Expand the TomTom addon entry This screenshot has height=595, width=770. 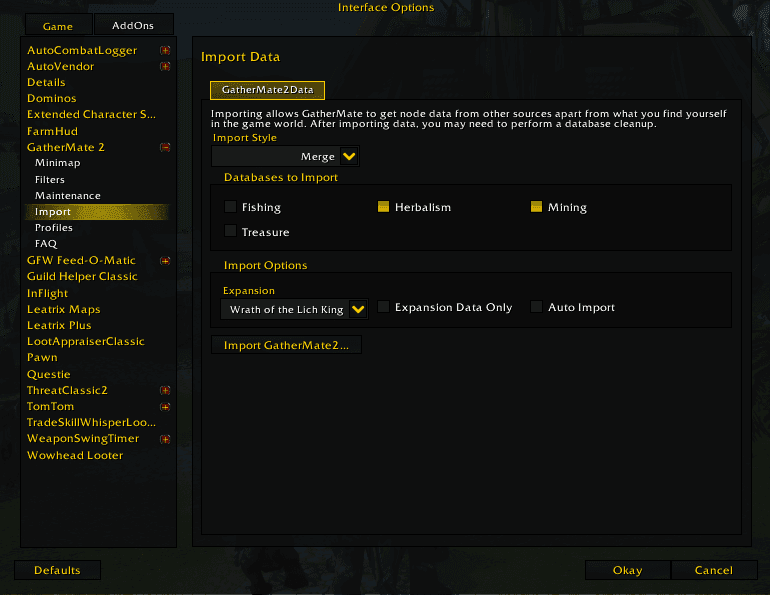165,406
